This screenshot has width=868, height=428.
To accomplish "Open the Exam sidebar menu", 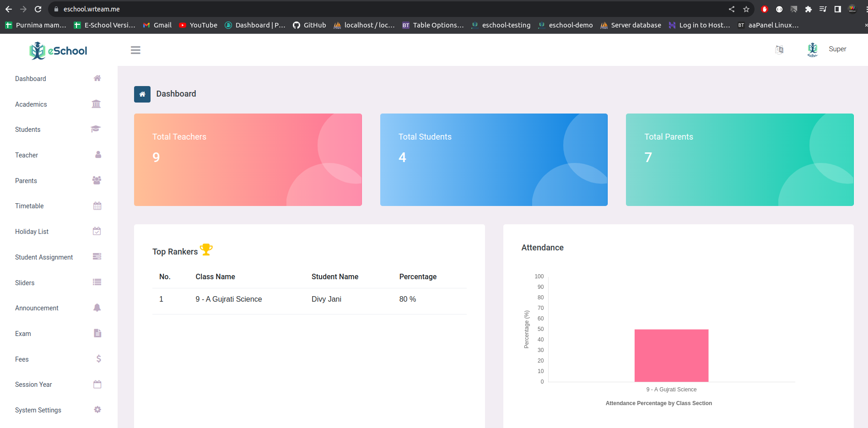I will 23,334.
